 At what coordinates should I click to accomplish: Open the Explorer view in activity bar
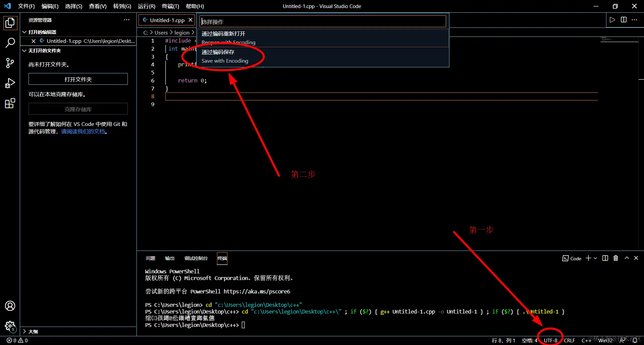tap(10, 23)
